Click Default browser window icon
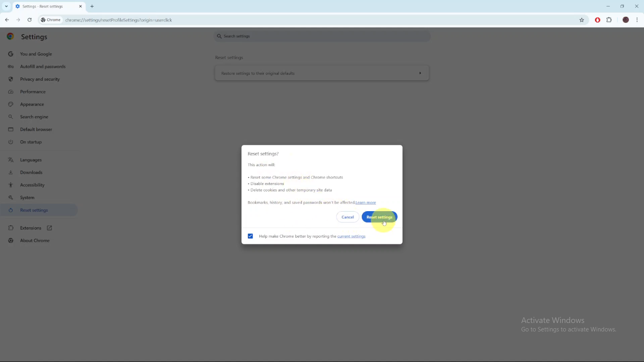The image size is (644, 362). pos(11,130)
